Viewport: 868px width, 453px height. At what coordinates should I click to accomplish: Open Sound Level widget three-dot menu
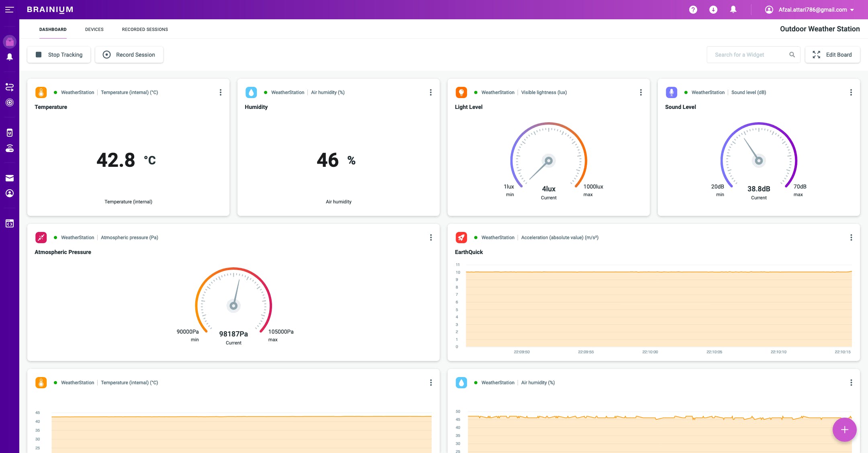coord(851,92)
